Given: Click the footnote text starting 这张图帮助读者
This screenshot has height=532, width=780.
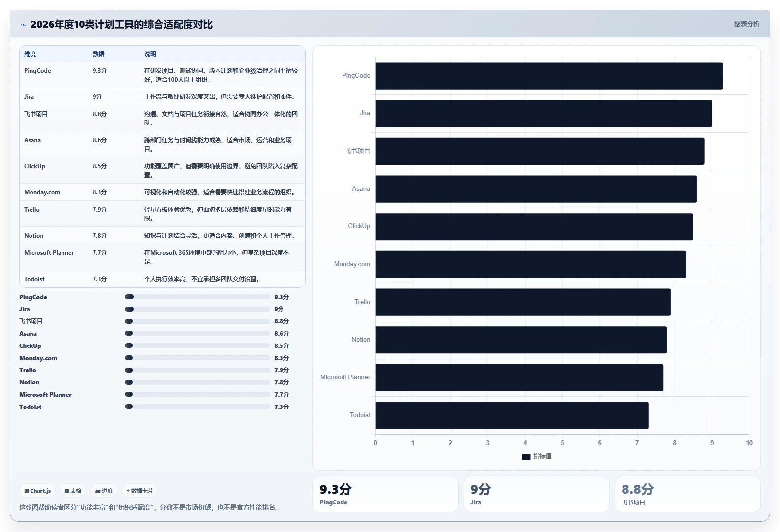Looking at the screenshot, I should [x=150, y=507].
